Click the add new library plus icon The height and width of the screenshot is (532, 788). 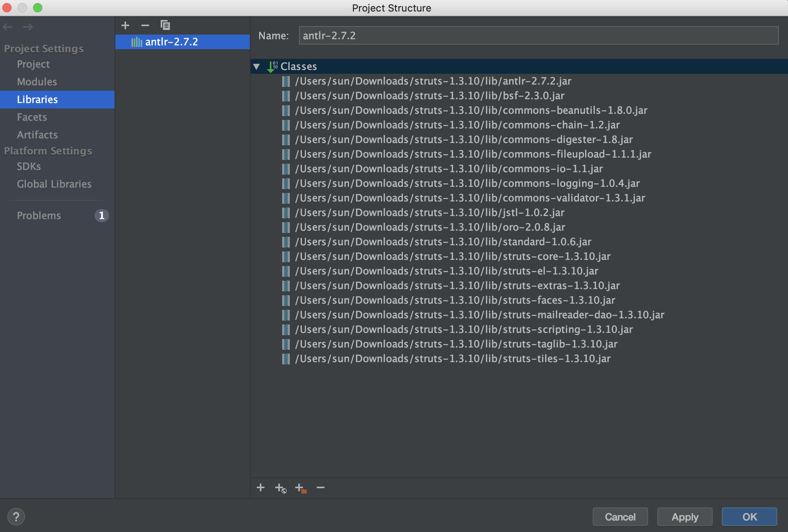point(125,25)
